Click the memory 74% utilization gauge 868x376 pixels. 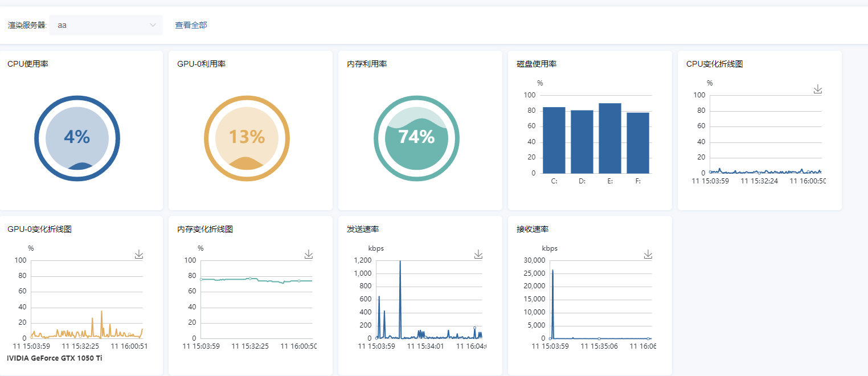point(416,138)
